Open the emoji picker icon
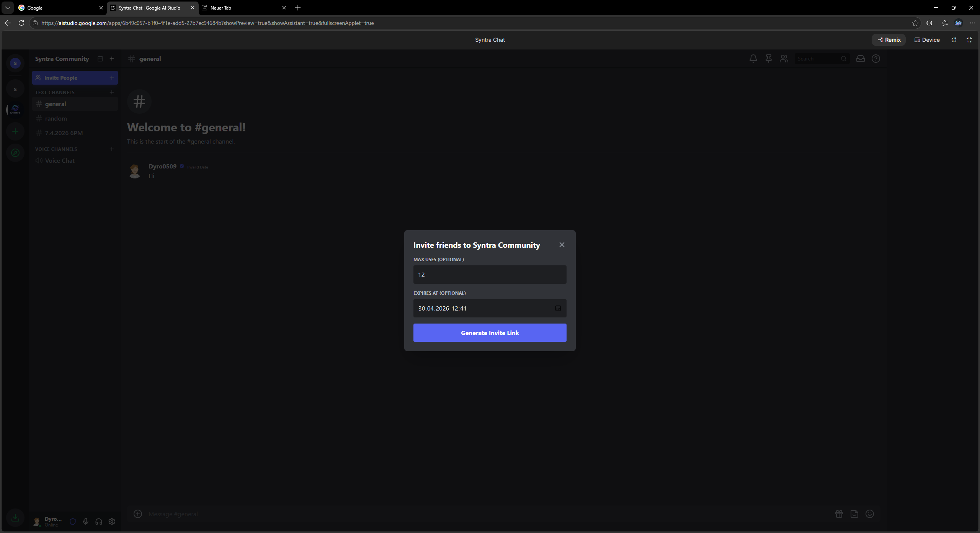This screenshot has width=980, height=533. click(x=869, y=514)
